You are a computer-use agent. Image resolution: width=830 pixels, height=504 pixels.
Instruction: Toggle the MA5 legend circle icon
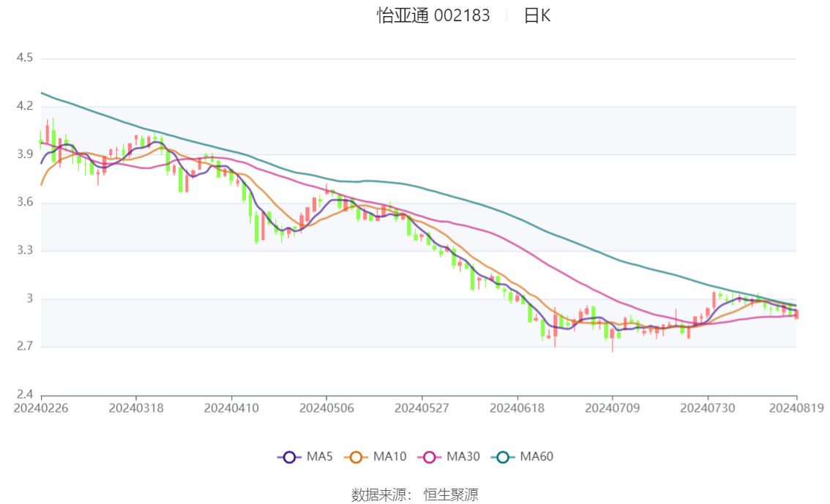289,457
